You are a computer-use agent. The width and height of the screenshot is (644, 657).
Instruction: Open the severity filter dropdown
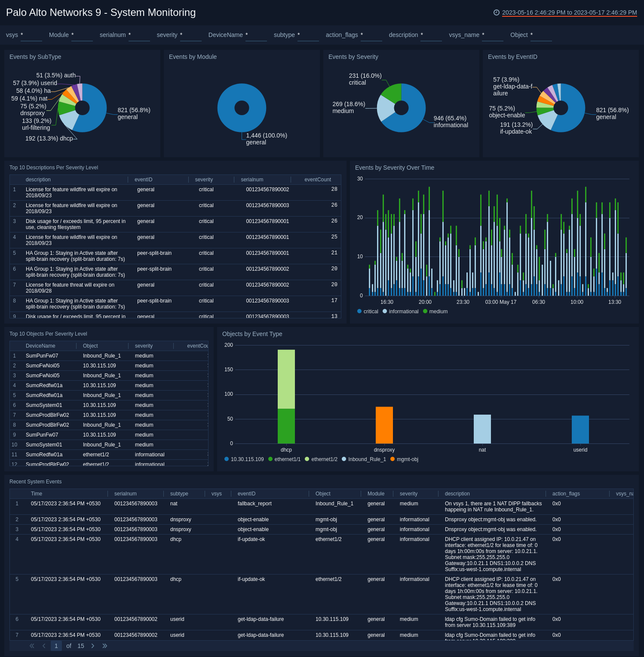click(190, 37)
